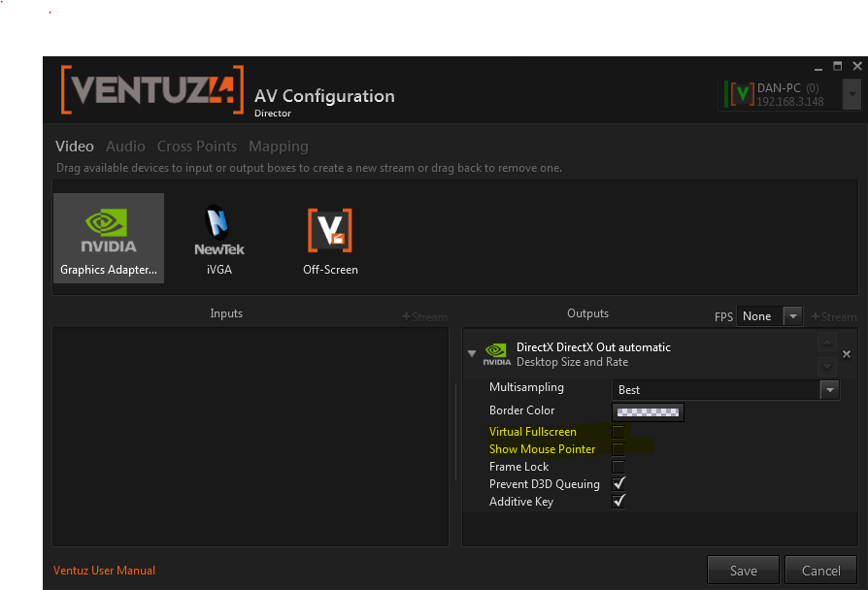This screenshot has width=868, height=590.
Task: Uncheck Prevent D3D Queuing
Action: click(618, 484)
